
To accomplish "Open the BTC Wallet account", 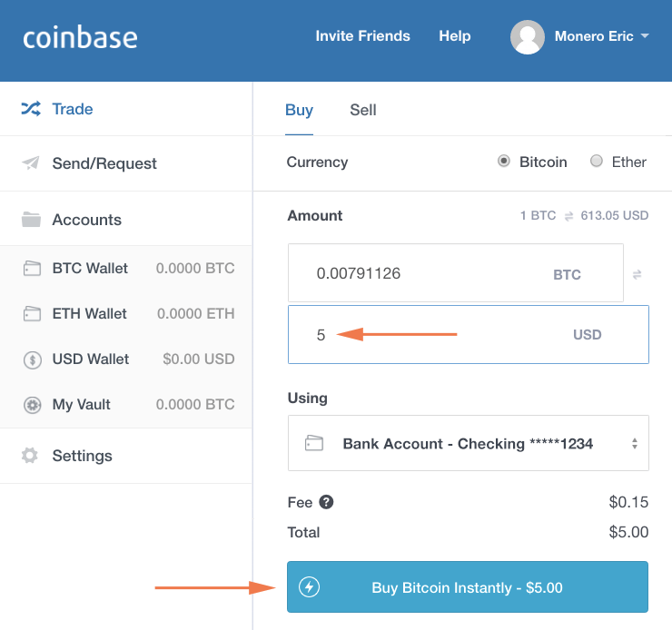I will point(126,269).
